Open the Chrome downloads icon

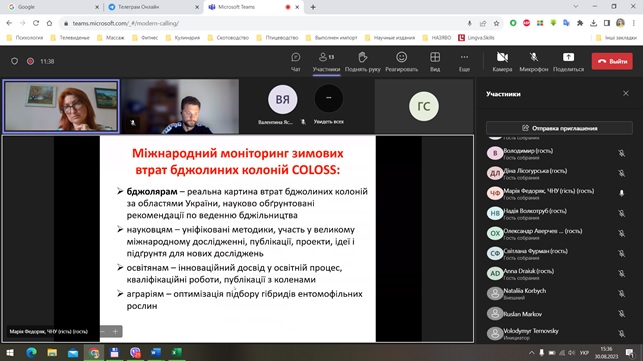click(x=593, y=23)
